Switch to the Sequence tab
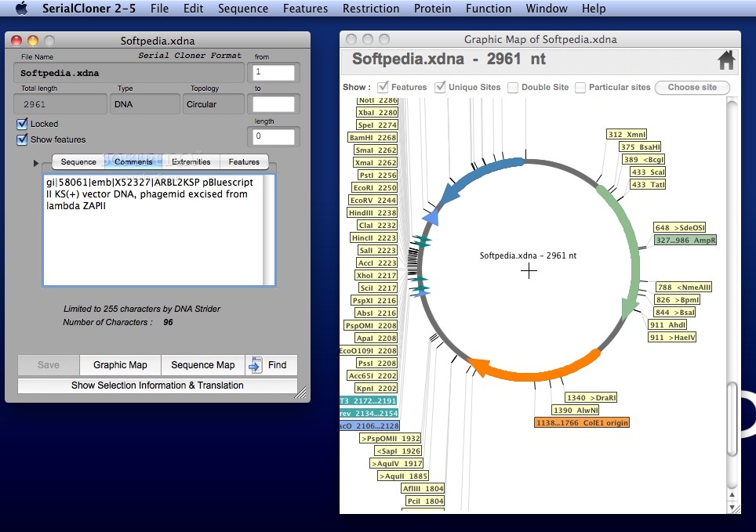The image size is (756, 532). (x=78, y=162)
